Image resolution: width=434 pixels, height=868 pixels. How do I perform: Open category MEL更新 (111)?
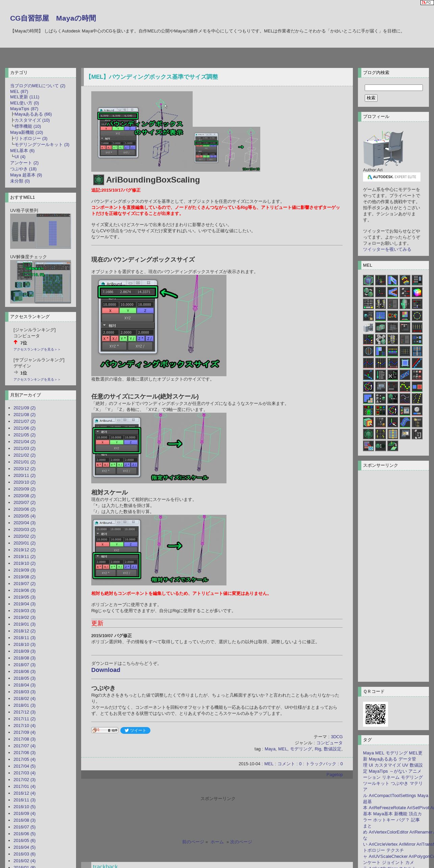[25, 97]
